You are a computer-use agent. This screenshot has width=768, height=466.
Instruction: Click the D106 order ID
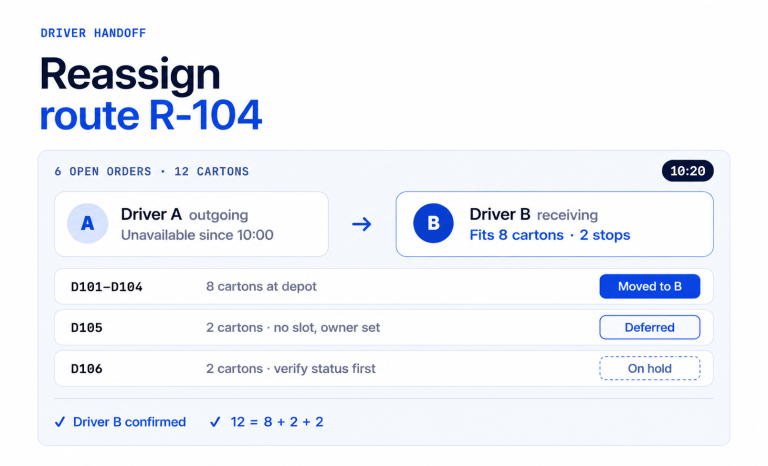(87, 369)
